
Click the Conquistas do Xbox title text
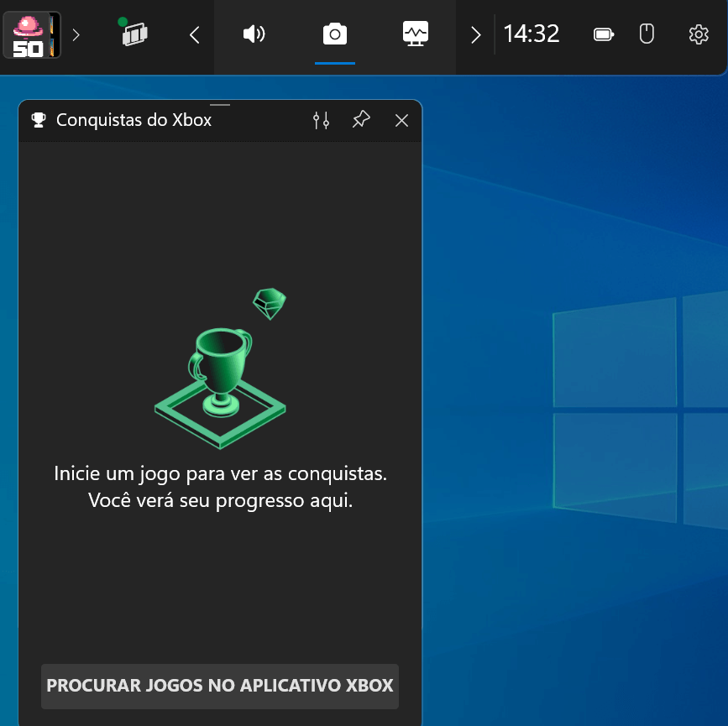(134, 120)
